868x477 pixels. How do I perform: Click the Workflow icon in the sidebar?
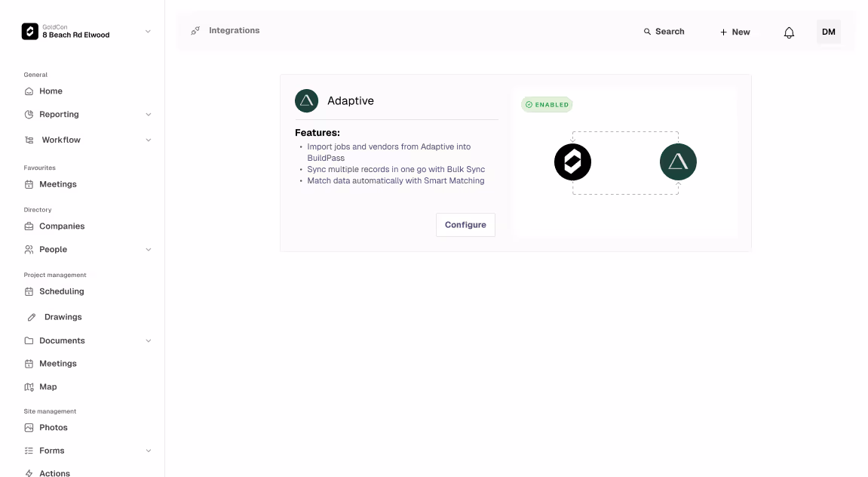click(29, 140)
